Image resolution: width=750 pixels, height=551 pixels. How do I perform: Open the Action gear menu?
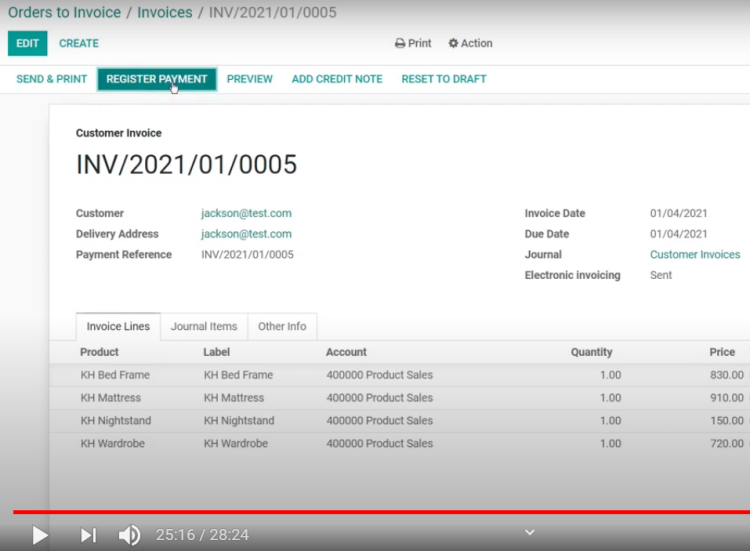(470, 44)
